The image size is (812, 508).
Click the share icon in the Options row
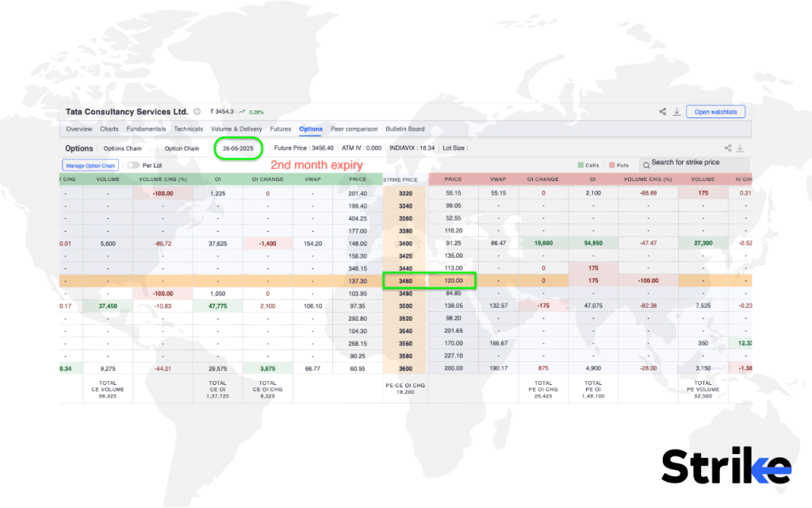point(728,148)
